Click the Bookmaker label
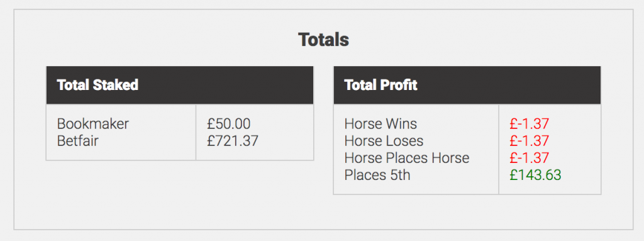The width and height of the screenshot is (644, 241). pyautogui.click(x=93, y=124)
